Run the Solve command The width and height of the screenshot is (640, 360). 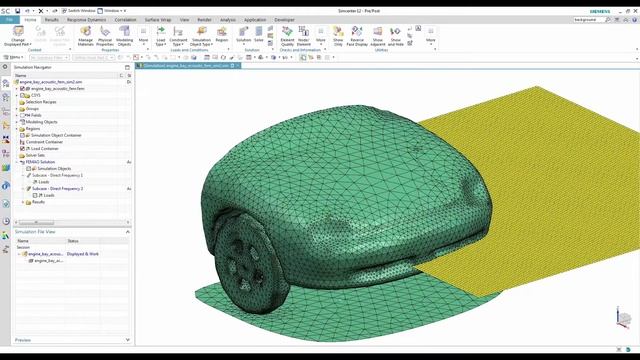(x=259, y=35)
